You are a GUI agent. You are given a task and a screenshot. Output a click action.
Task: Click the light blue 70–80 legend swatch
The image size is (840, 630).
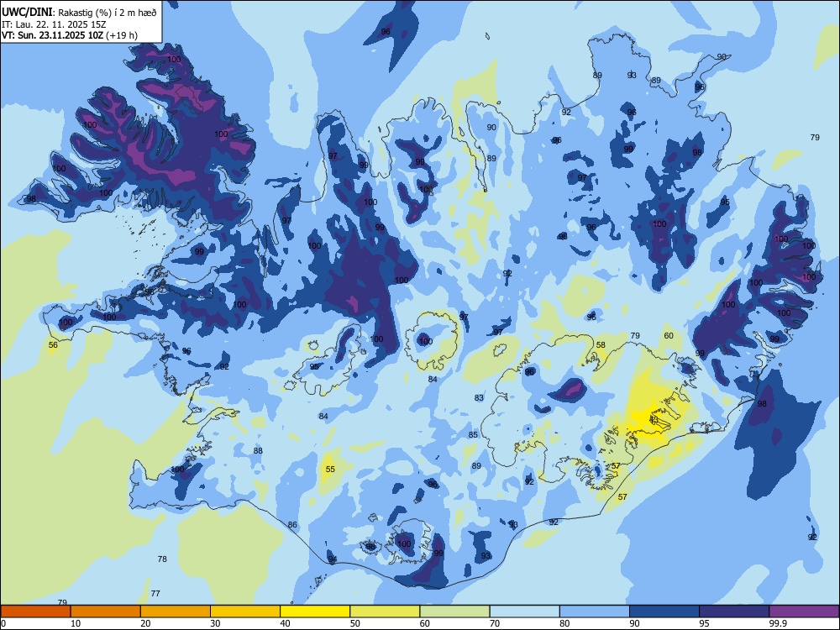tap(524, 612)
